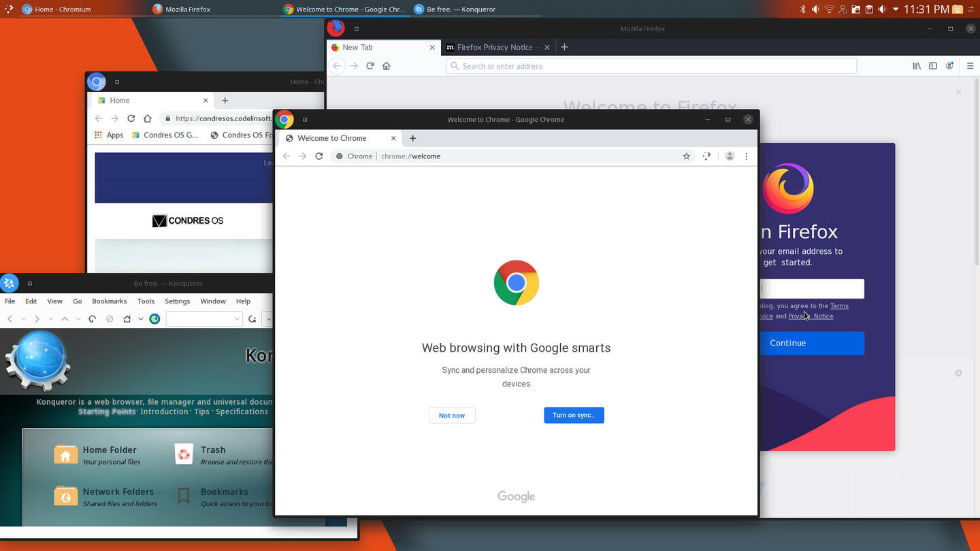Reload the Welcome to Chrome page
980x551 pixels.
(319, 156)
